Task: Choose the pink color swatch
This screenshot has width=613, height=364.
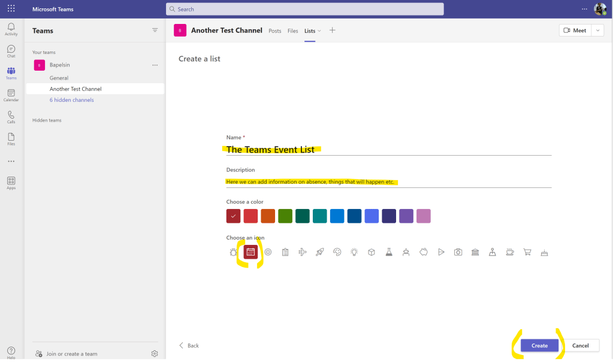Action: (424, 216)
